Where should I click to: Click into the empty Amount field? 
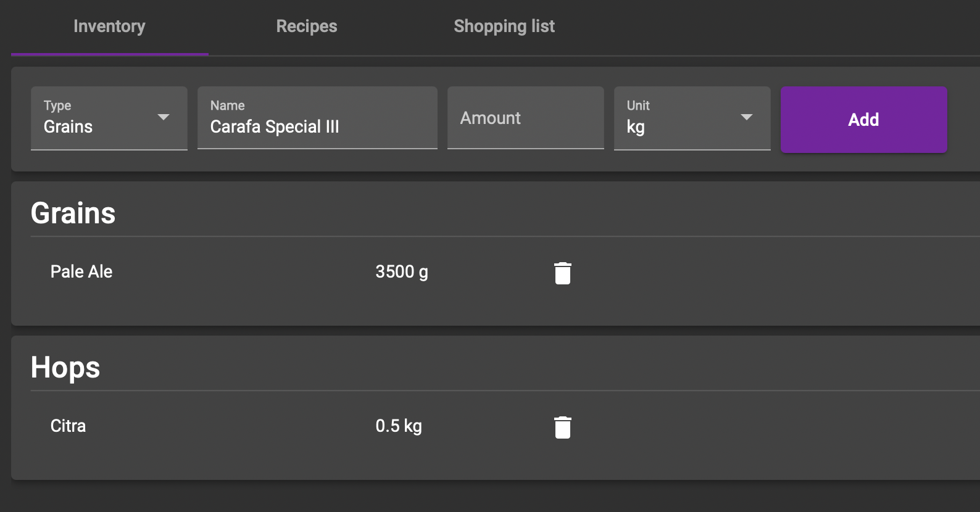pos(526,118)
